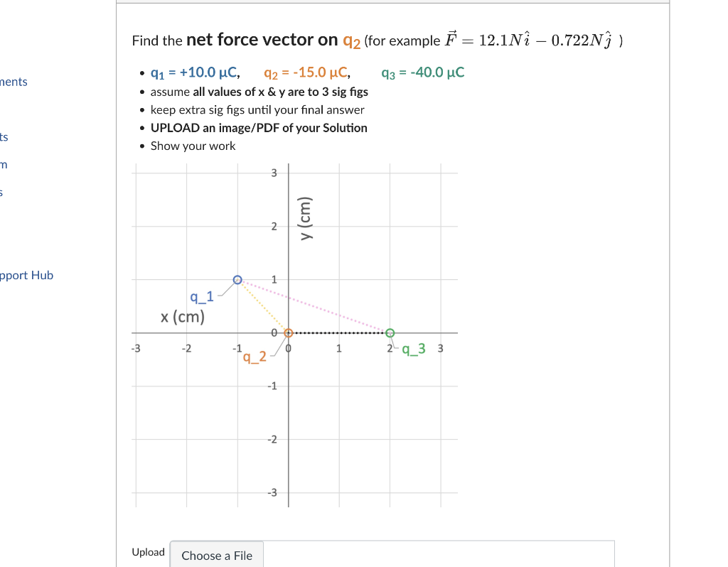Click the Upload label near the file chooser
Screen dimensions: 728x567
tap(148, 552)
